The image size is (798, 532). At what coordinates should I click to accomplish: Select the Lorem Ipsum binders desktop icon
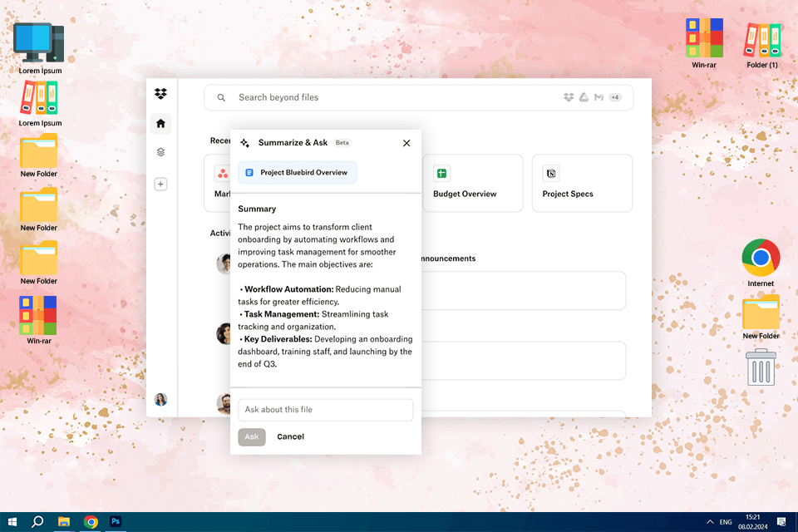(x=40, y=103)
